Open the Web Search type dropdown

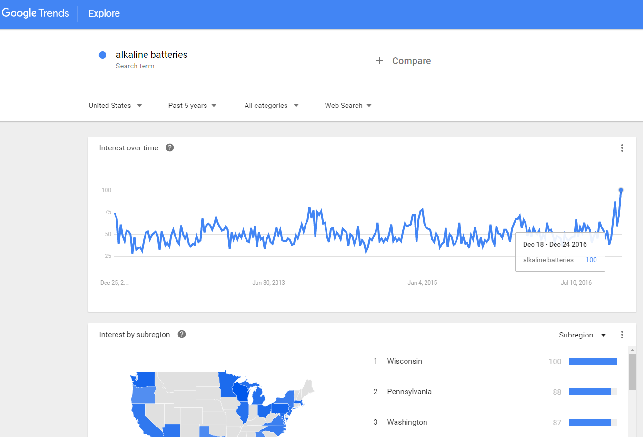click(x=348, y=105)
